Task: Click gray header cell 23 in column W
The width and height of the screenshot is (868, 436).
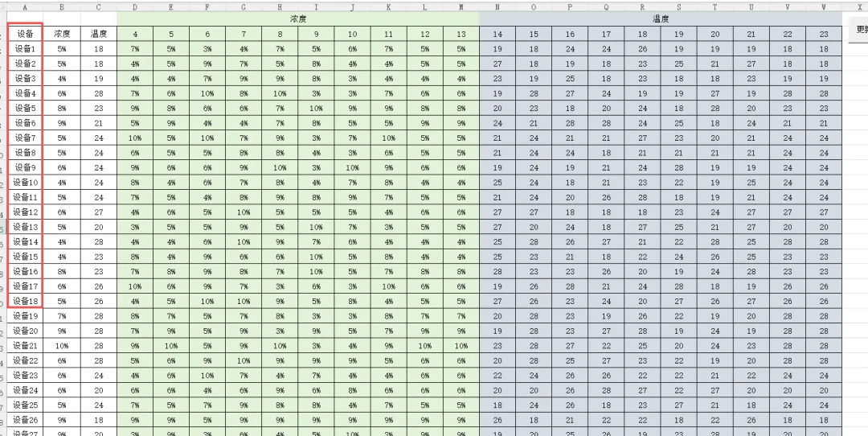Action: (825, 34)
